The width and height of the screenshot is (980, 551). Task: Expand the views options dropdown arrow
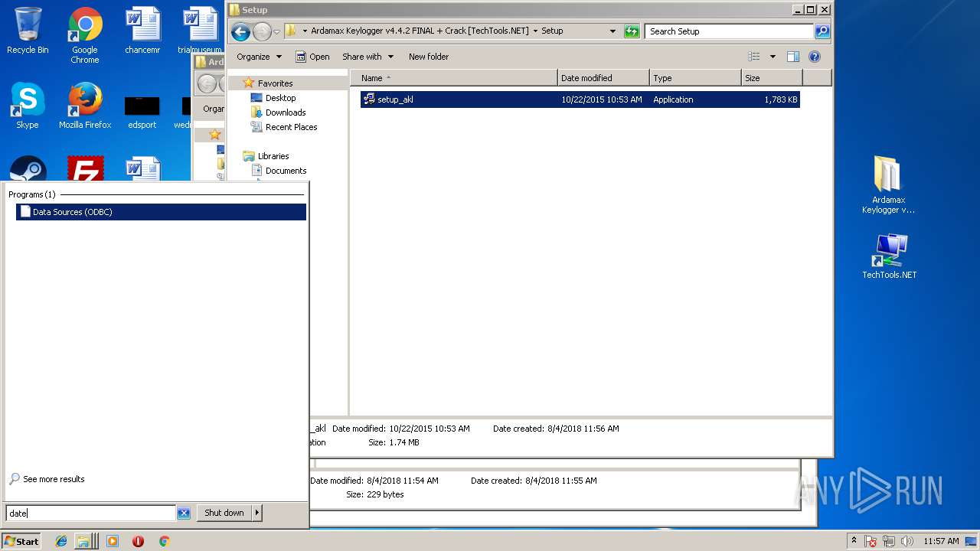(x=773, y=57)
